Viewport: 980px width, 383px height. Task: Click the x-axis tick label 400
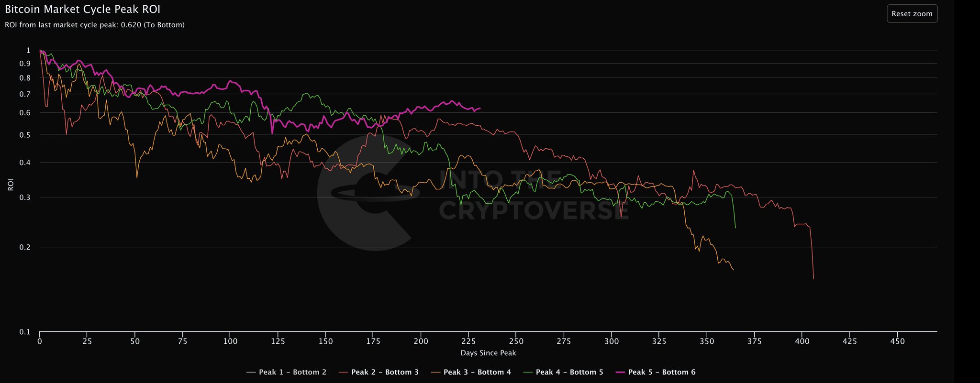[802, 341]
